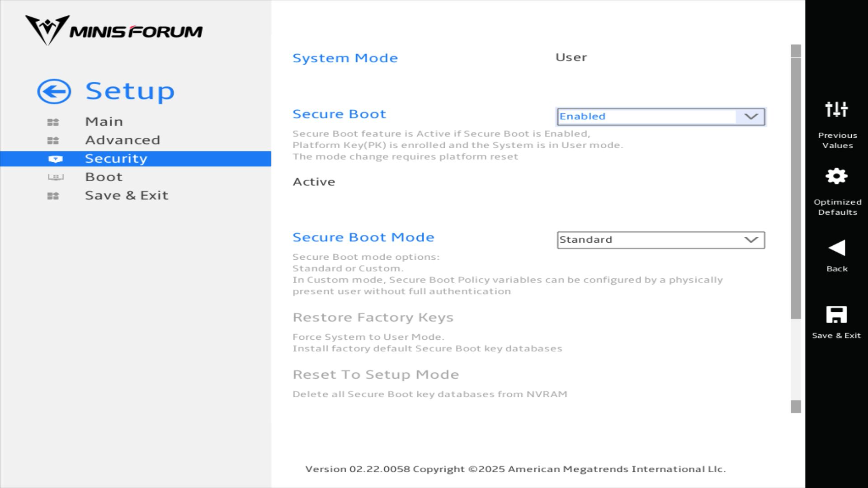The height and width of the screenshot is (488, 868).
Task: Click the Minisforum logo
Action: (114, 30)
